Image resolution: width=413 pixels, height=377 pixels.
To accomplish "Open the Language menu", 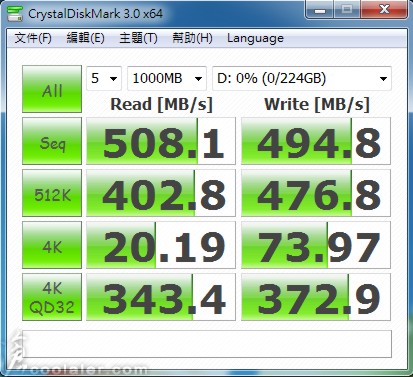I will [x=255, y=38].
